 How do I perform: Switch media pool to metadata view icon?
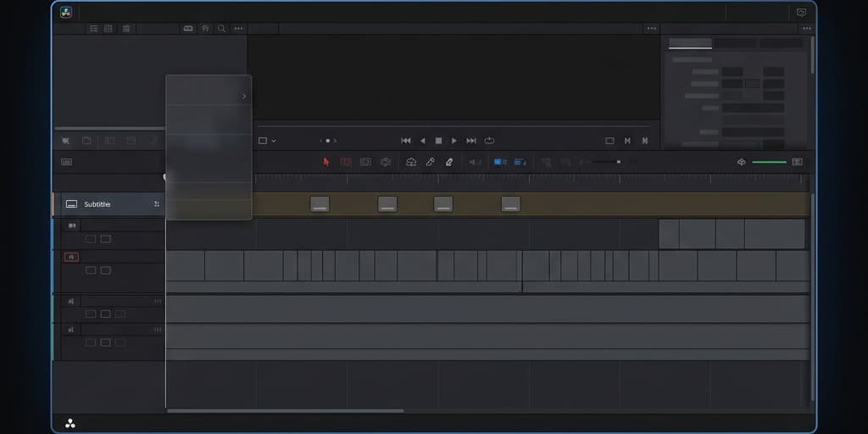[126, 28]
